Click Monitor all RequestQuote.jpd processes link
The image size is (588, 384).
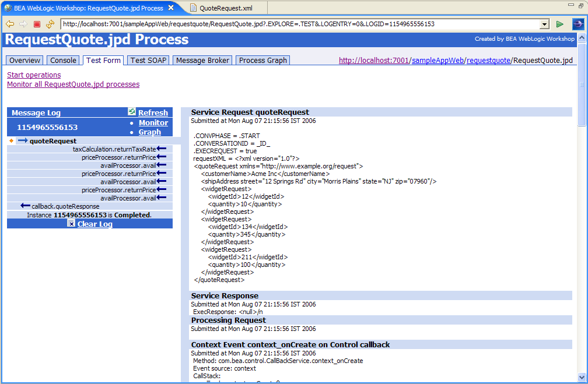(x=73, y=84)
